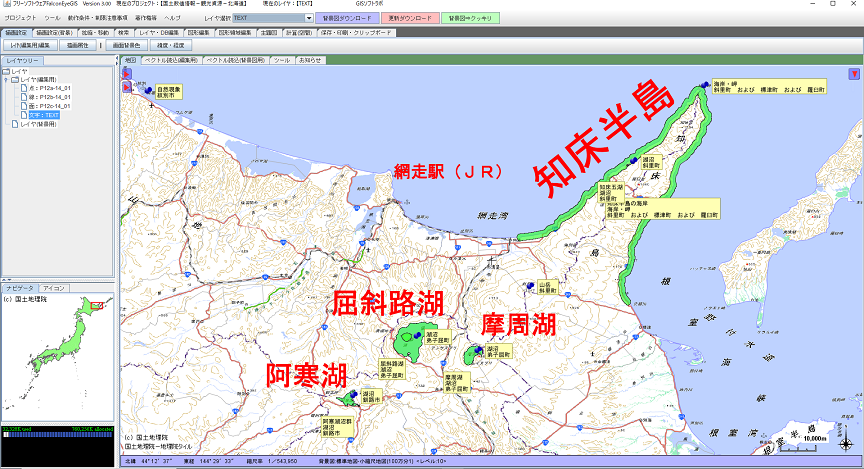Viewport: 864px width, 469px height.
Task: Click the blue pin on the 屈斜路湖 lake
Action: point(418,335)
